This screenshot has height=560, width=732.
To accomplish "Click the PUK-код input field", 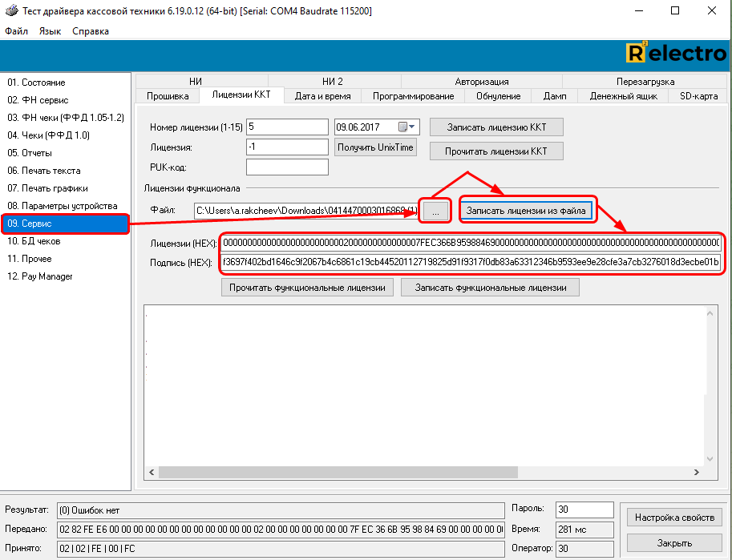I will coord(287,167).
